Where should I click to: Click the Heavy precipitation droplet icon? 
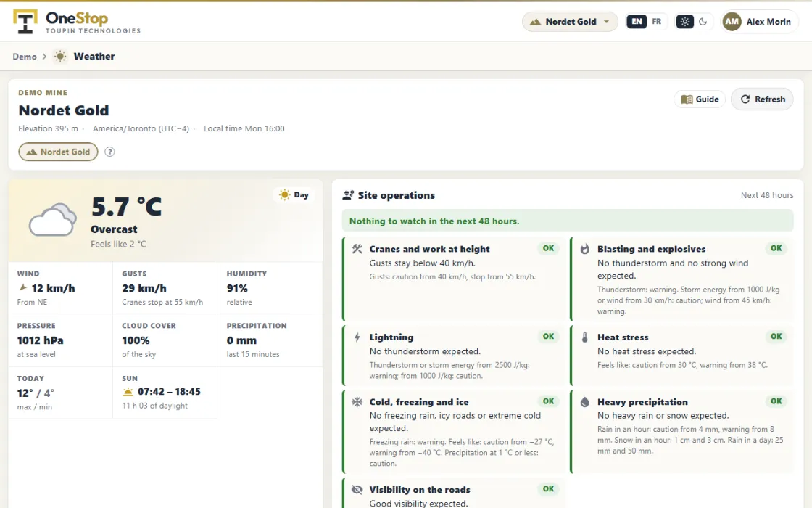tap(584, 402)
